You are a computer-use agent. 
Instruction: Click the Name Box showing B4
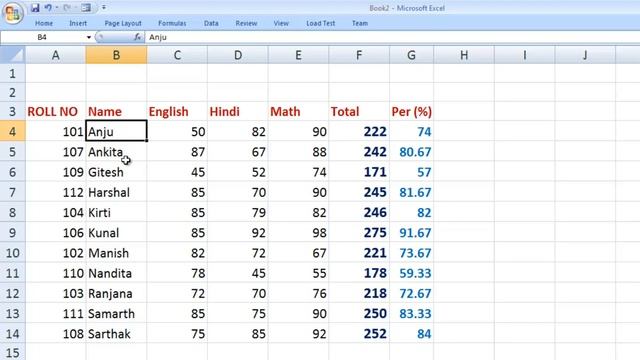[x=42, y=37]
